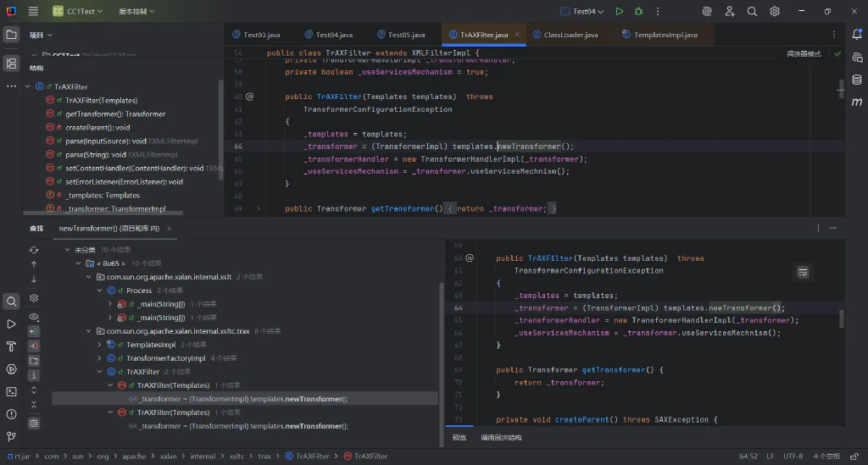This screenshot has width=868, height=465.
Task: Start debugging with the bug icon
Action: click(638, 11)
